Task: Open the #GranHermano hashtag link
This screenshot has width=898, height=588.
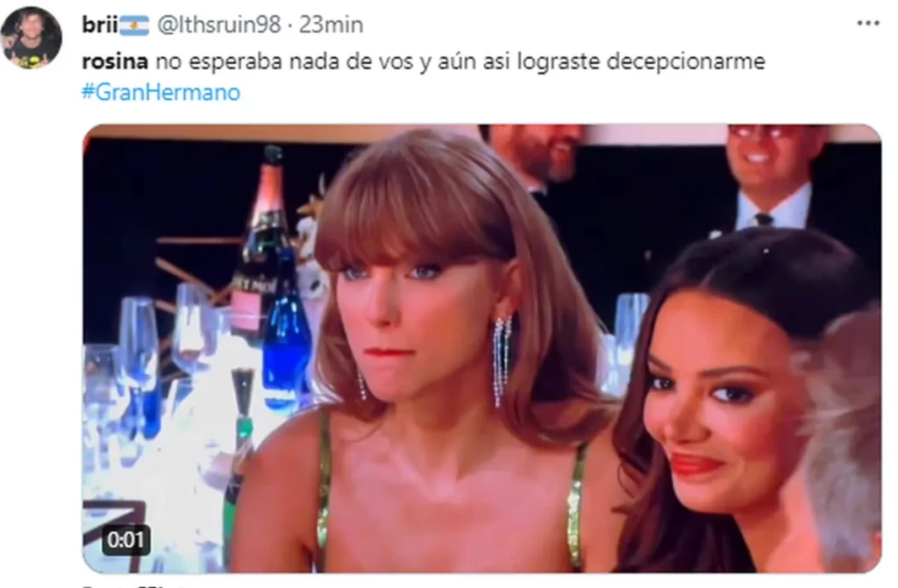Action: (161, 92)
